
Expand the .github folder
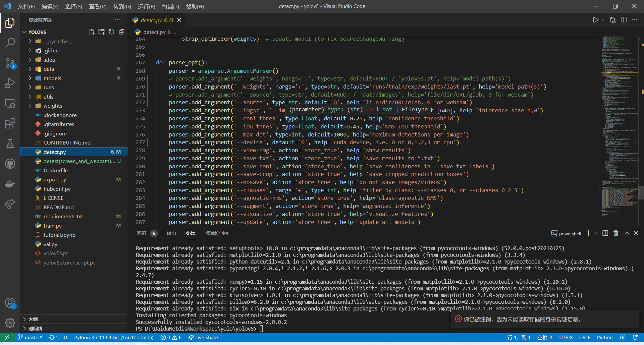[30, 50]
